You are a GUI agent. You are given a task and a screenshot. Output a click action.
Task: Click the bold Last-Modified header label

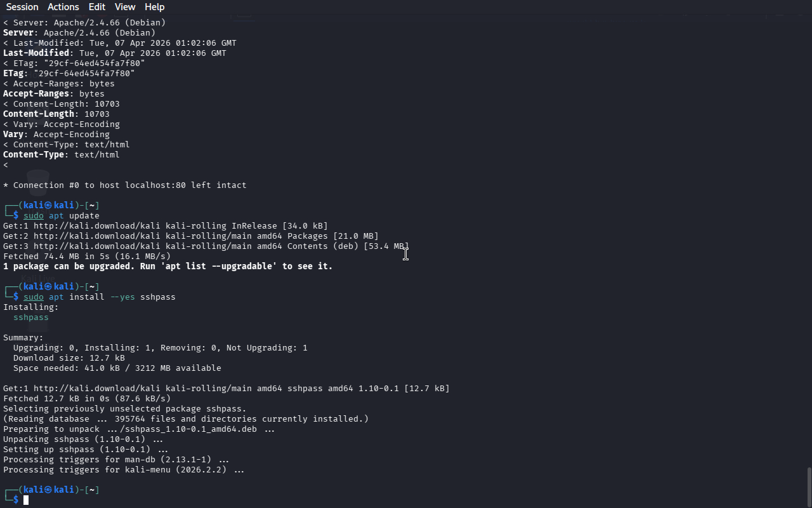point(36,53)
